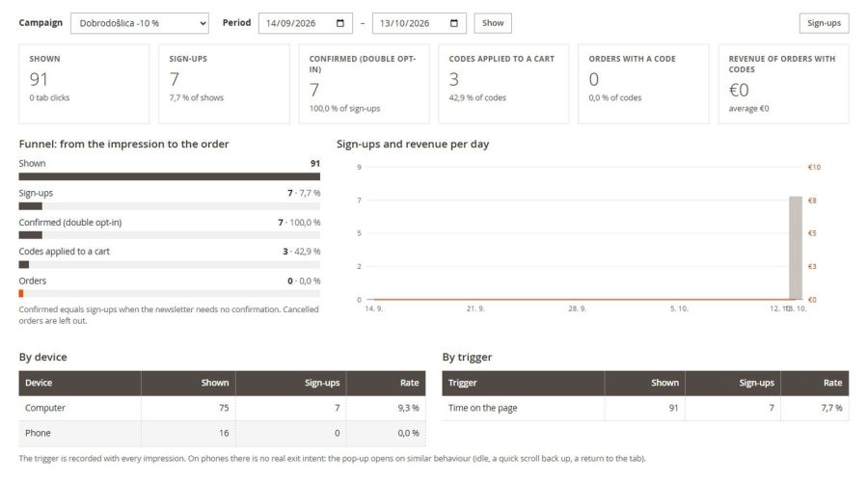Viewport: 868px width, 482px height.
Task: Click the Phone row in device table
Action: pyautogui.click(x=222, y=433)
